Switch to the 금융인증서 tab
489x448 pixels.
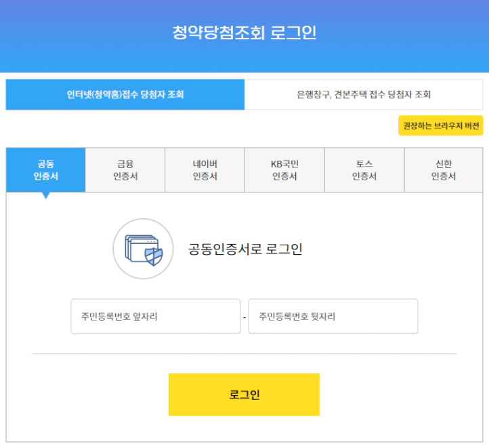click(125, 170)
